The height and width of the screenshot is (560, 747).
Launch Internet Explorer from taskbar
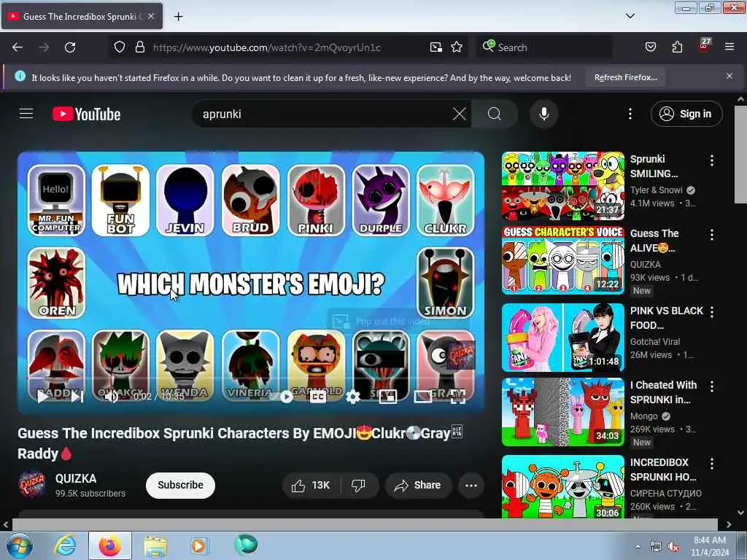(x=65, y=545)
